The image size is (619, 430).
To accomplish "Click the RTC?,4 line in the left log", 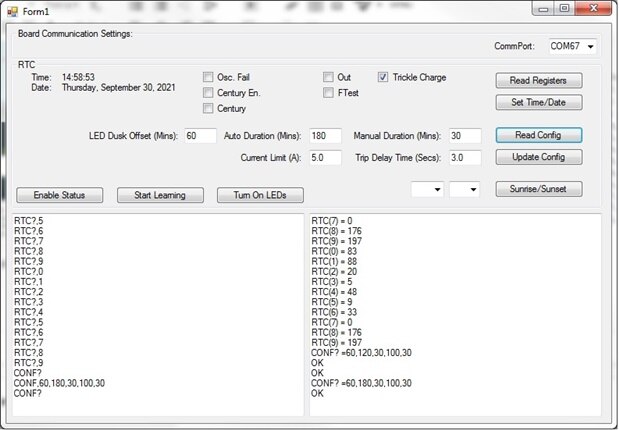I will pyautogui.click(x=28, y=312).
